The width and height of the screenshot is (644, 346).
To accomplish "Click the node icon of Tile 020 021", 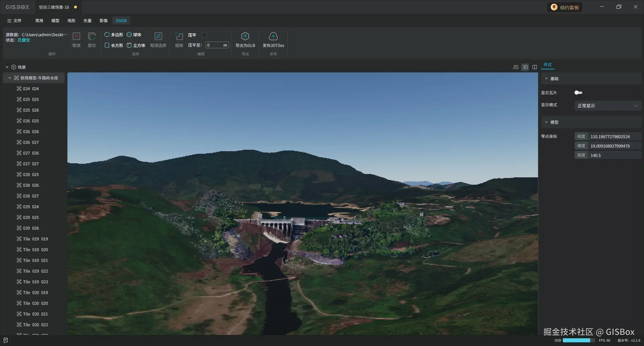I will (x=19, y=314).
